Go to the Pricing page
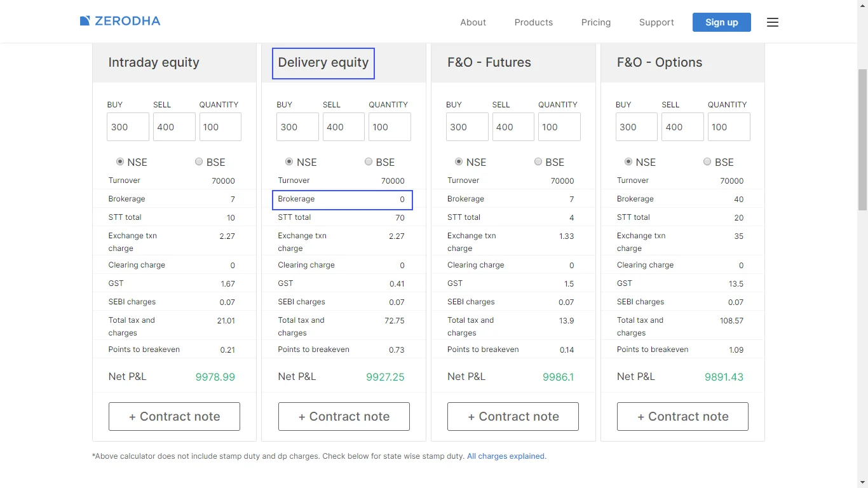Image resolution: width=868 pixels, height=488 pixels. point(596,22)
